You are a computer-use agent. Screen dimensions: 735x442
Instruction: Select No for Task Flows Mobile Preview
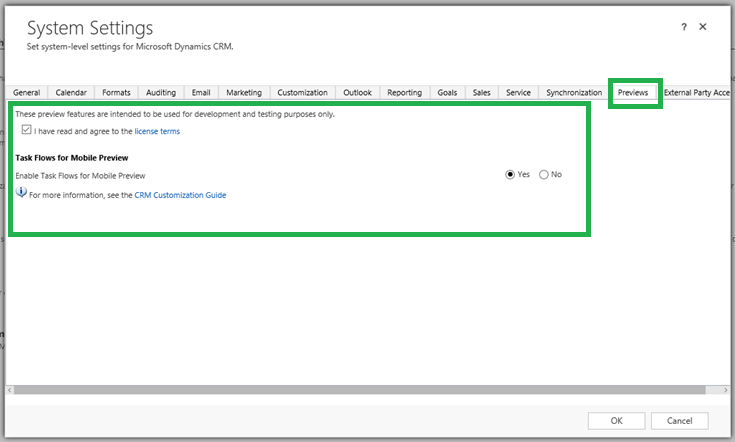[544, 174]
